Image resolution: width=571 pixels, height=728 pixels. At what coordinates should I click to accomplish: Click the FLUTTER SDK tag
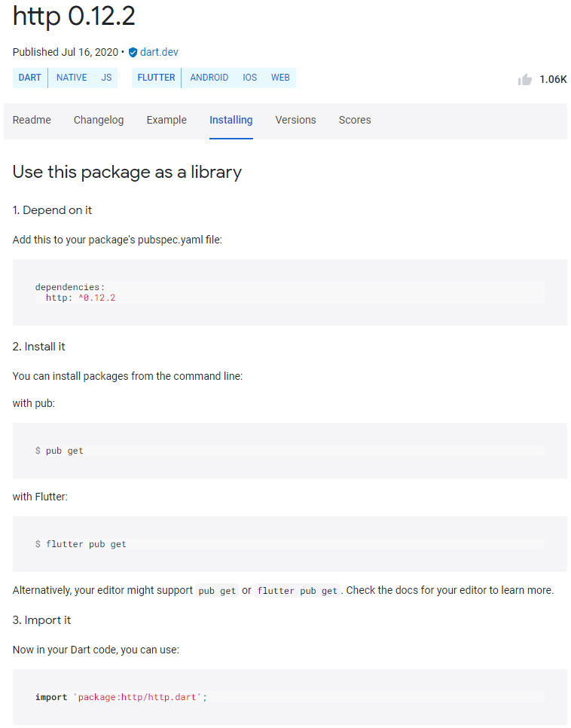tap(156, 78)
